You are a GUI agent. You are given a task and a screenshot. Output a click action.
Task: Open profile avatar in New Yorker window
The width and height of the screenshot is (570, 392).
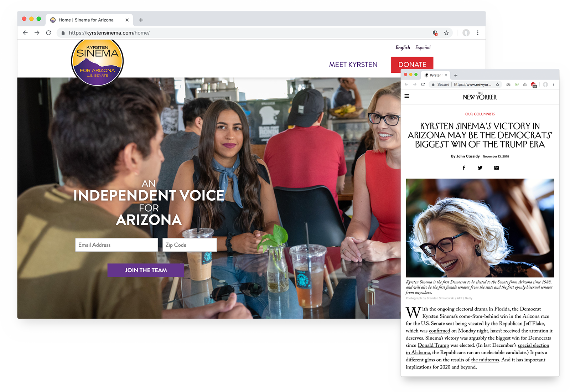point(545,84)
